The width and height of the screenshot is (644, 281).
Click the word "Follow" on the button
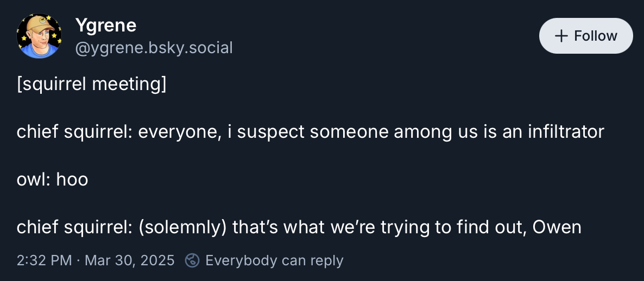pos(596,36)
